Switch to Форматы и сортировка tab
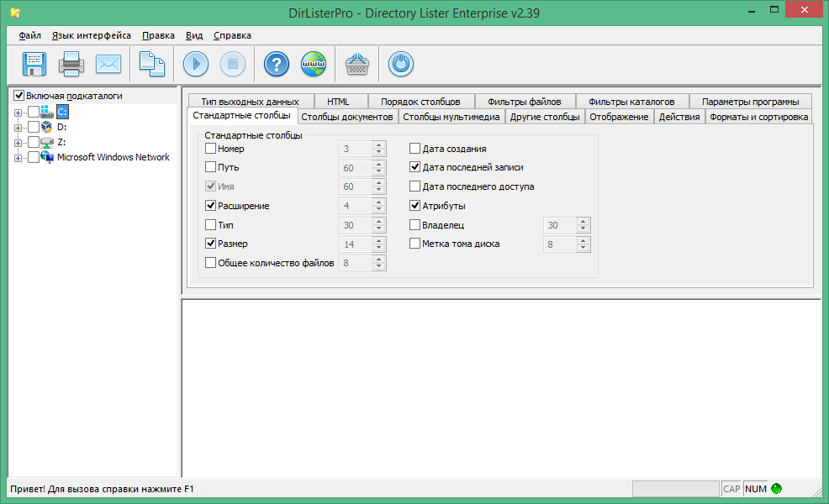Viewport: 829px width, 504px height. 758,117
